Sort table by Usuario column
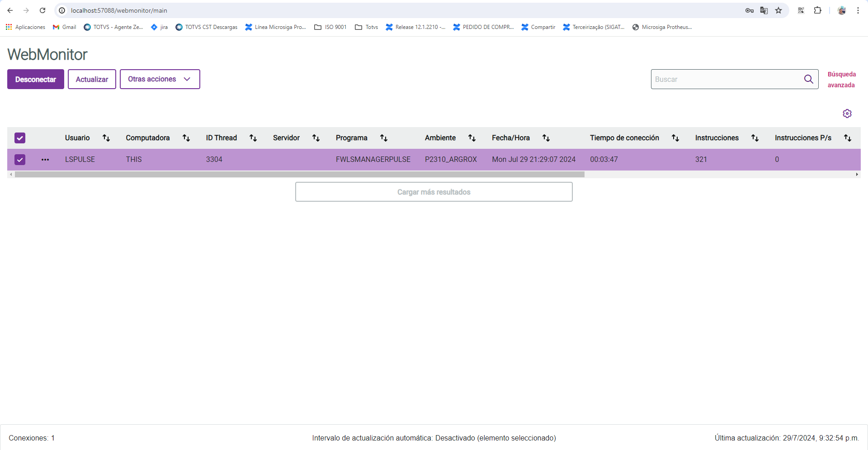 click(106, 138)
